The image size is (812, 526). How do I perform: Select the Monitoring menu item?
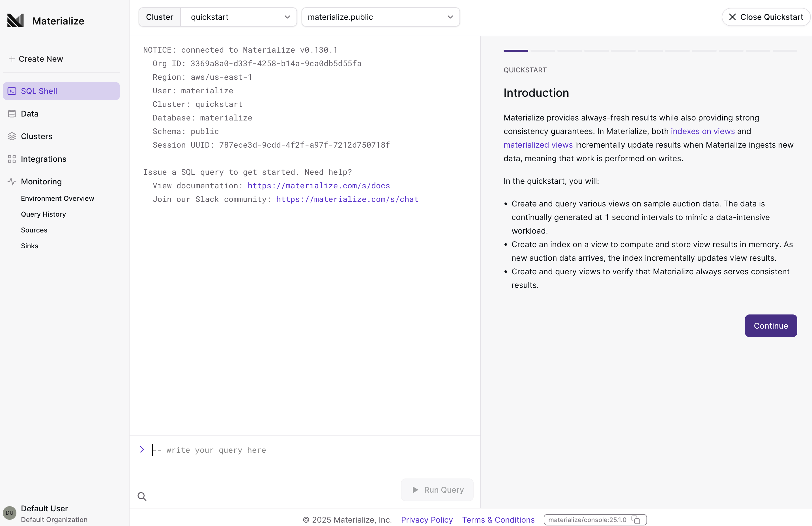tap(61, 182)
